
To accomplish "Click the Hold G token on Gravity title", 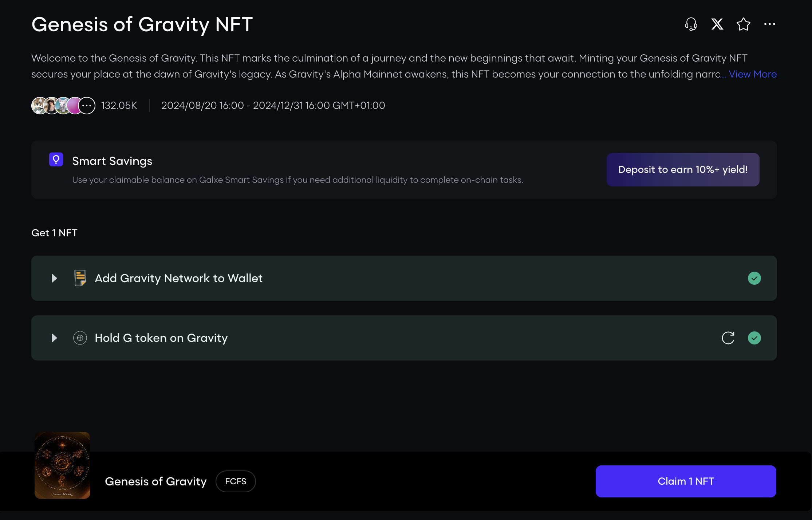I will click(x=161, y=338).
